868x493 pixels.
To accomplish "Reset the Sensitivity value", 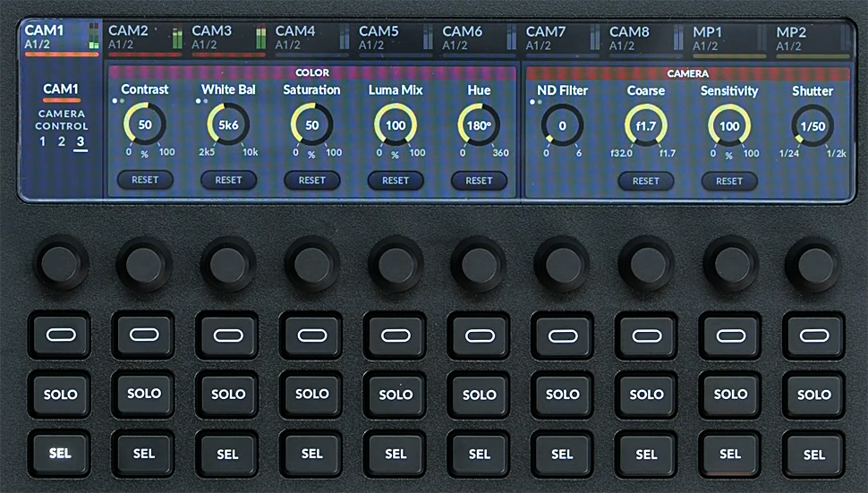I will pyautogui.click(x=729, y=181).
